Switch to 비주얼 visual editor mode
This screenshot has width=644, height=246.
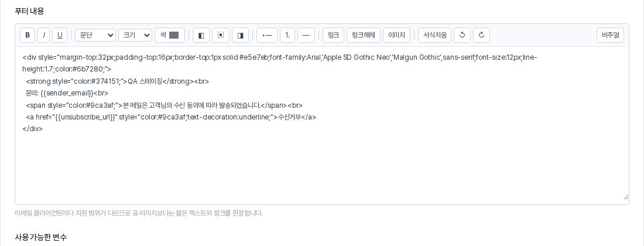coord(610,35)
